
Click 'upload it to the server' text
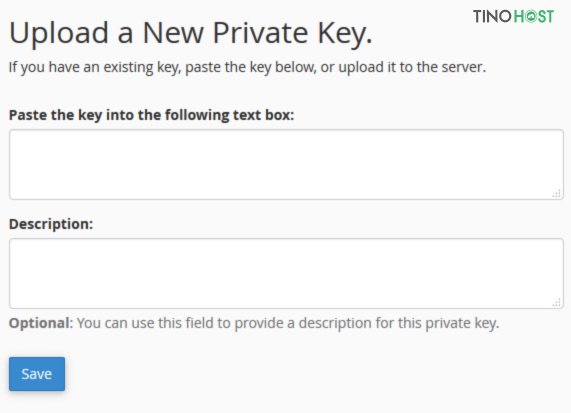tap(412, 67)
